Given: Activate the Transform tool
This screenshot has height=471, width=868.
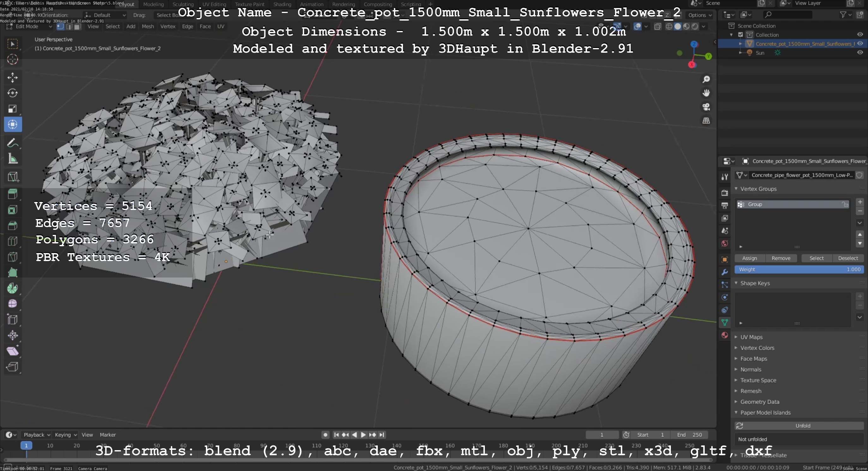Looking at the screenshot, I should (12, 125).
